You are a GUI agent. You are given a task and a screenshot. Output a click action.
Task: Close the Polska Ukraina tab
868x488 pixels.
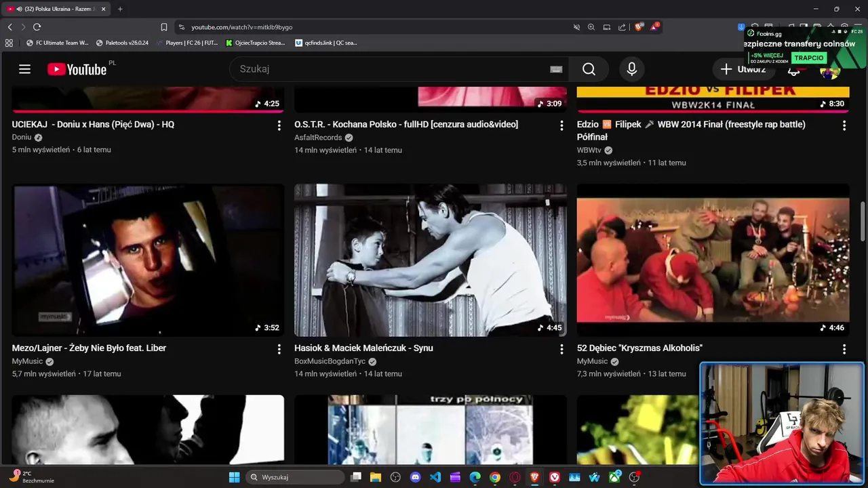(x=103, y=9)
